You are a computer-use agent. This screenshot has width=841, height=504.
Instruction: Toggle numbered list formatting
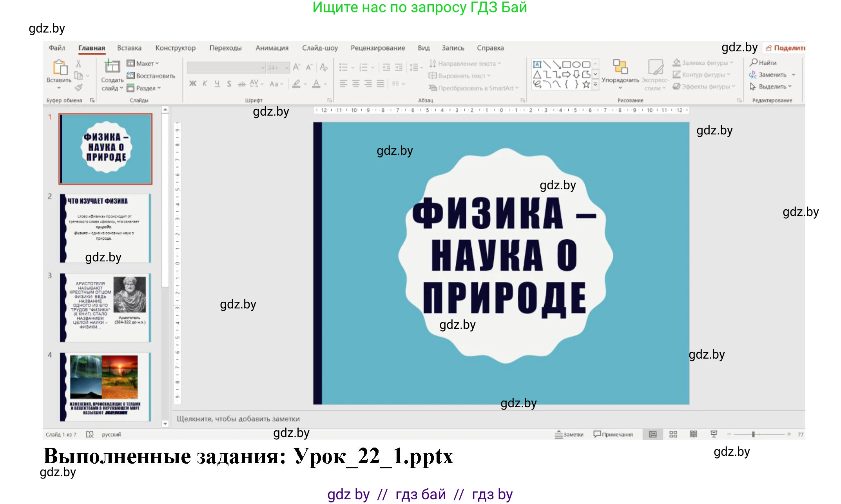[363, 67]
